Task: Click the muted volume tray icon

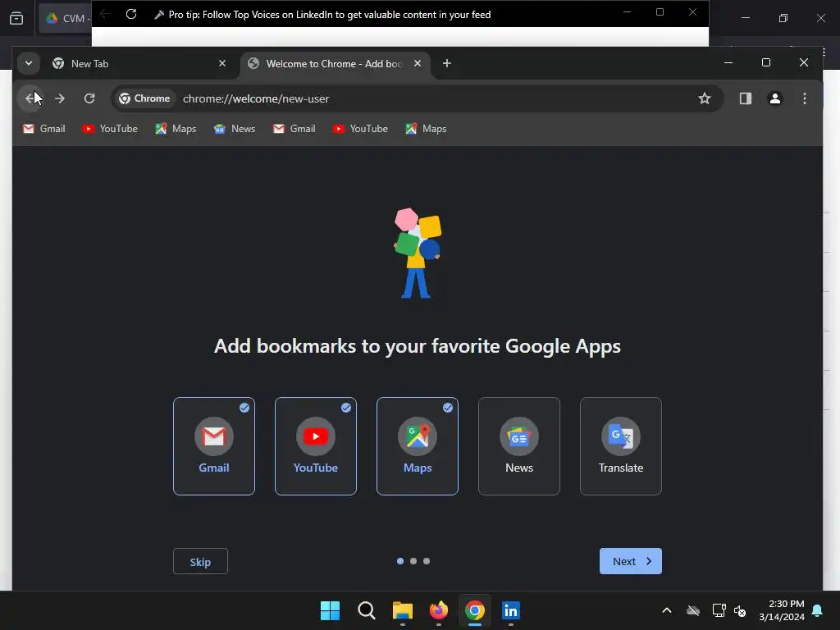Action: tap(740, 610)
